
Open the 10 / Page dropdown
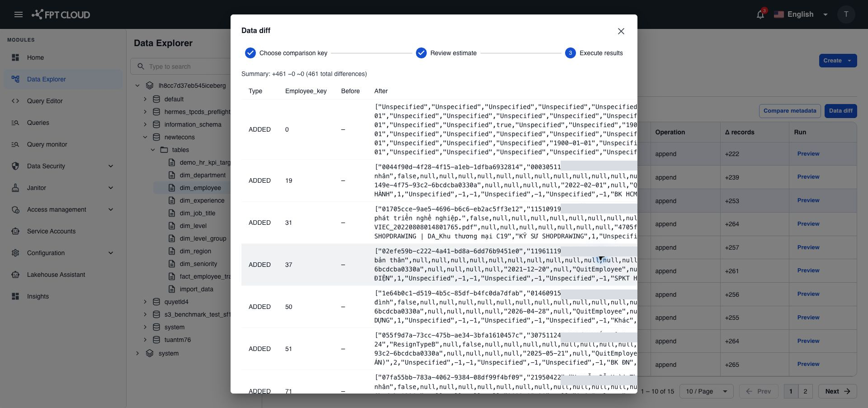click(706, 391)
